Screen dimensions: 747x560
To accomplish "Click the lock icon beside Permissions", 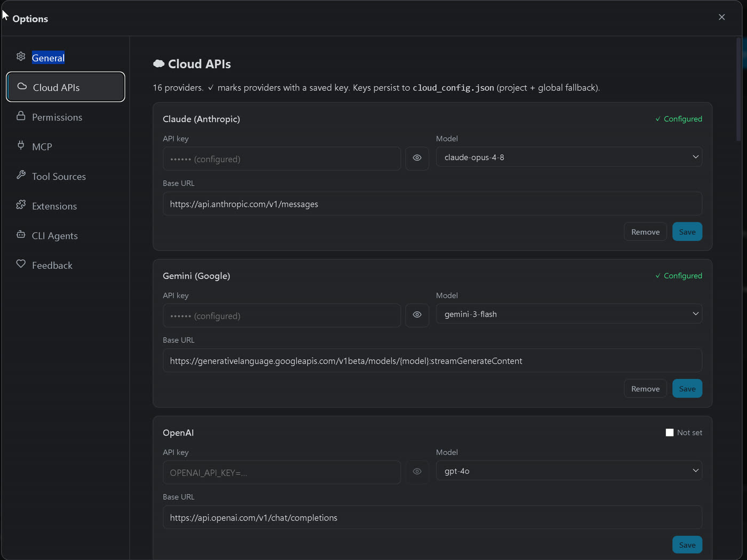I will [21, 116].
